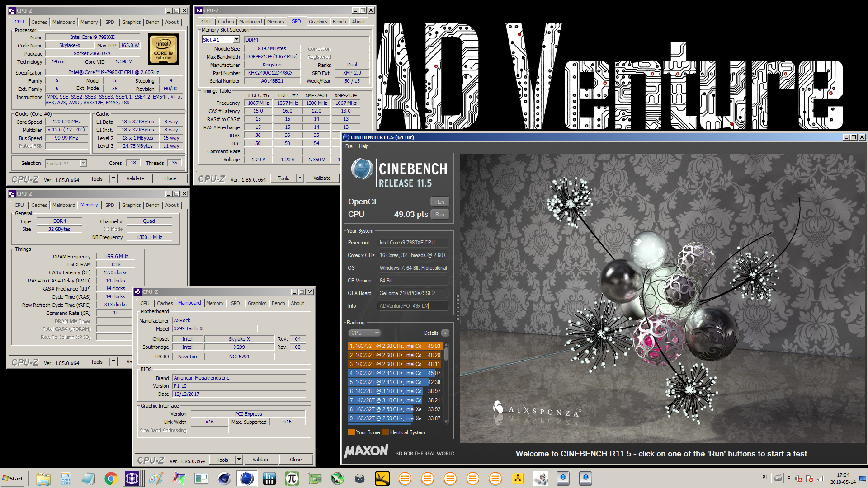Click the panel splitter handle beside render view
Viewport: 868px width, 488px height.
point(457,306)
